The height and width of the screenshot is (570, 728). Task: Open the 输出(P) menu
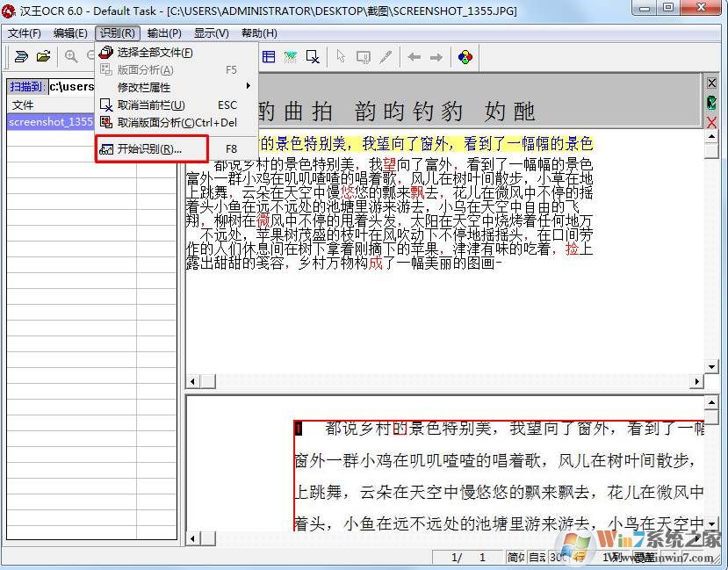164,33
